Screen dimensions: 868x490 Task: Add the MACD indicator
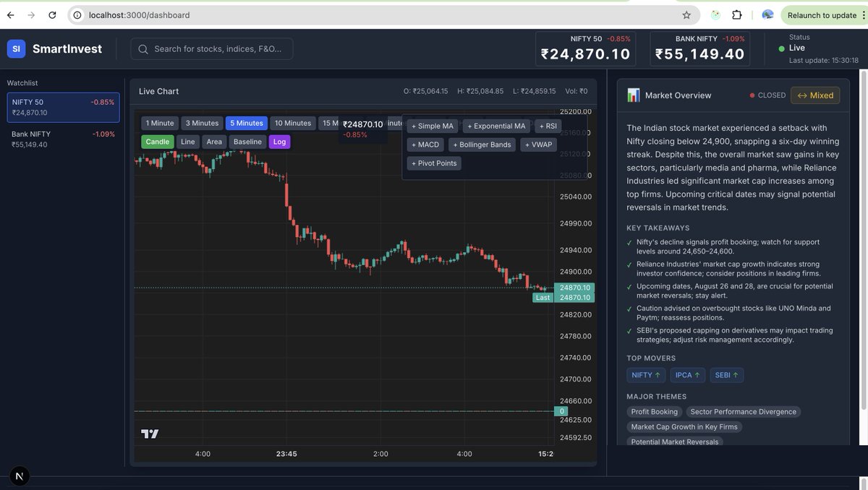[425, 145]
